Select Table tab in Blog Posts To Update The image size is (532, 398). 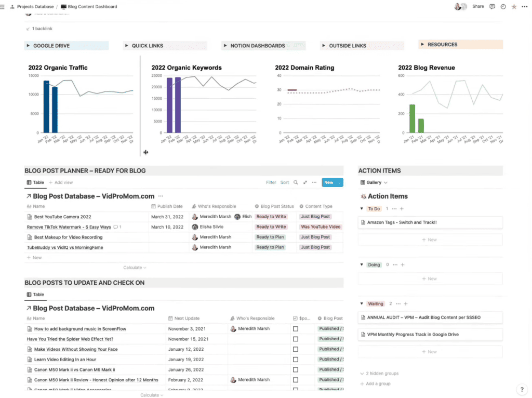click(35, 295)
